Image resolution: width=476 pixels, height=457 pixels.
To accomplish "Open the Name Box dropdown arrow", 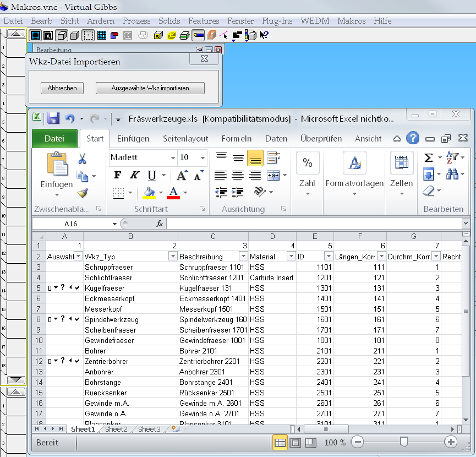I will [x=114, y=224].
